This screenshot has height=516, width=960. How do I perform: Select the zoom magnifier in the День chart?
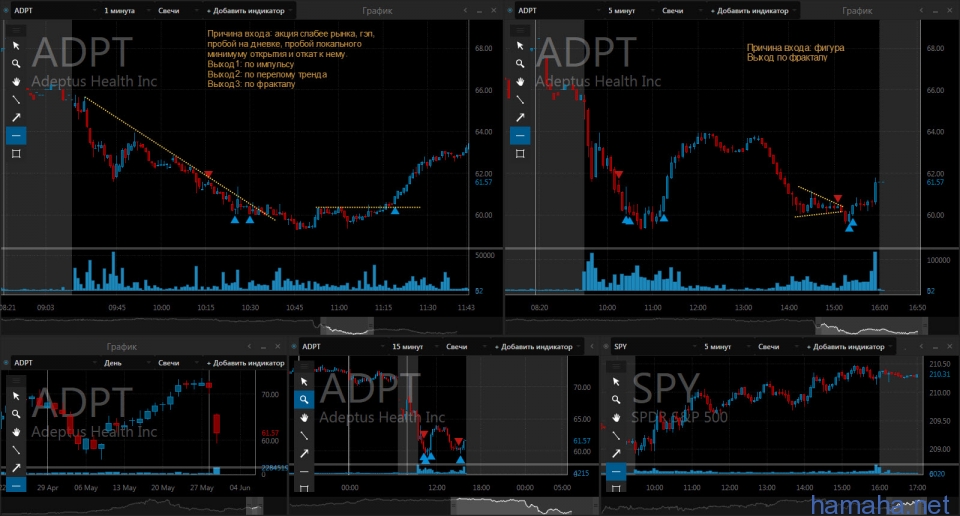point(16,414)
